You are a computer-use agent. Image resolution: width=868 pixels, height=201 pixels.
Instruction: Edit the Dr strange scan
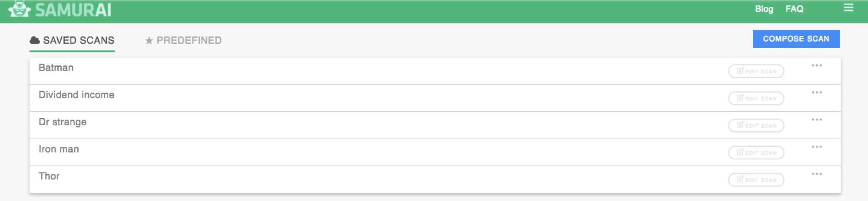756,126
